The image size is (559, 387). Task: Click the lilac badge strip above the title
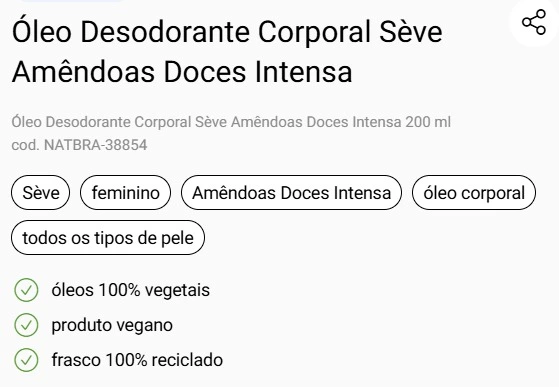[x=71, y=1]
